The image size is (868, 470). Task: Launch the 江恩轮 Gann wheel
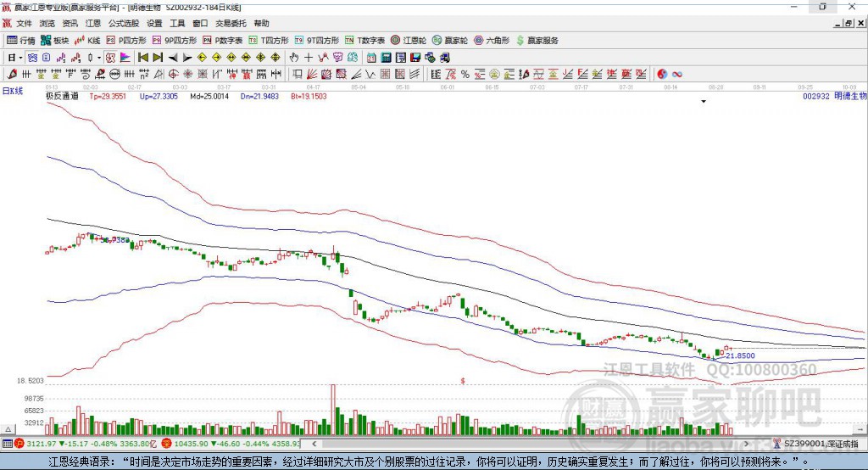[409, 41]
